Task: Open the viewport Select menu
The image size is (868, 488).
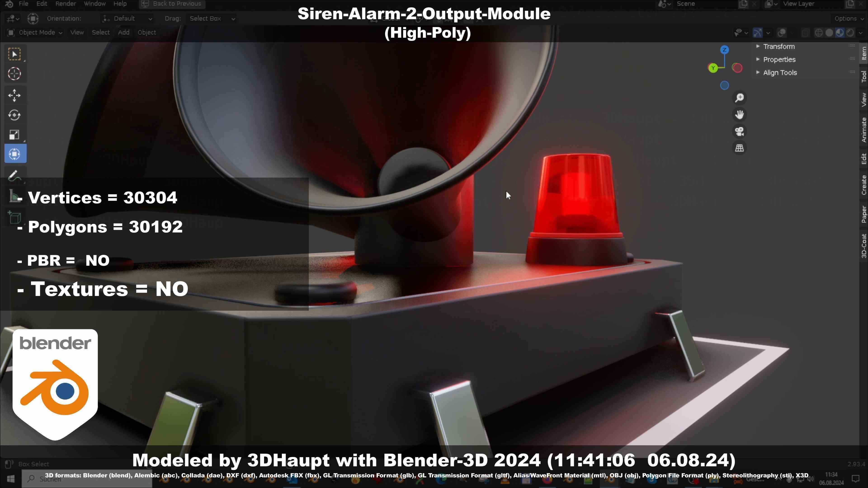Action: (x=101, y=33)
